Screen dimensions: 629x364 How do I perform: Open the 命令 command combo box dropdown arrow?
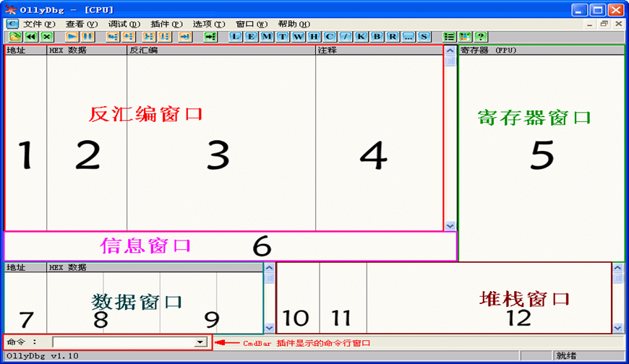[200, 342]
